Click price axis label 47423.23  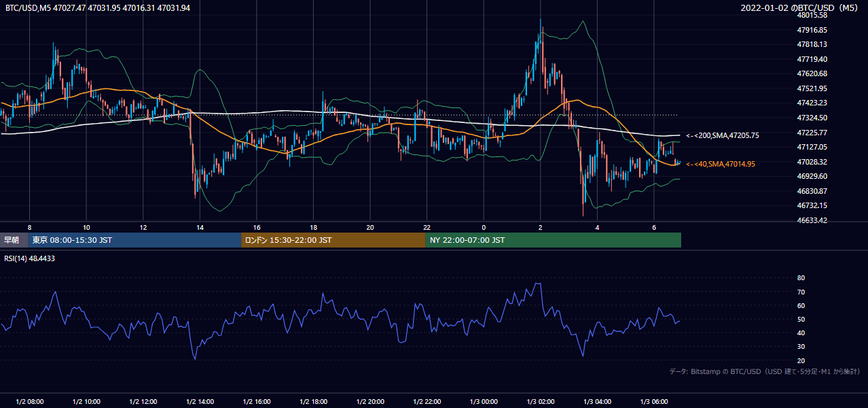pyautogui.click(x=812, y=103)
